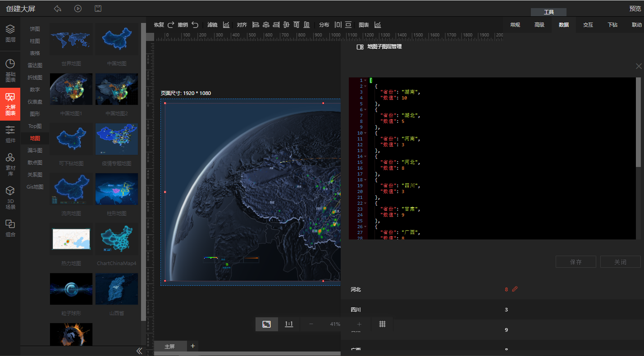This screenshot has height=356, width=644.
Task: Select the 热力地图 thumbnail
Action: pyautogui.click(x=71, y=239)
